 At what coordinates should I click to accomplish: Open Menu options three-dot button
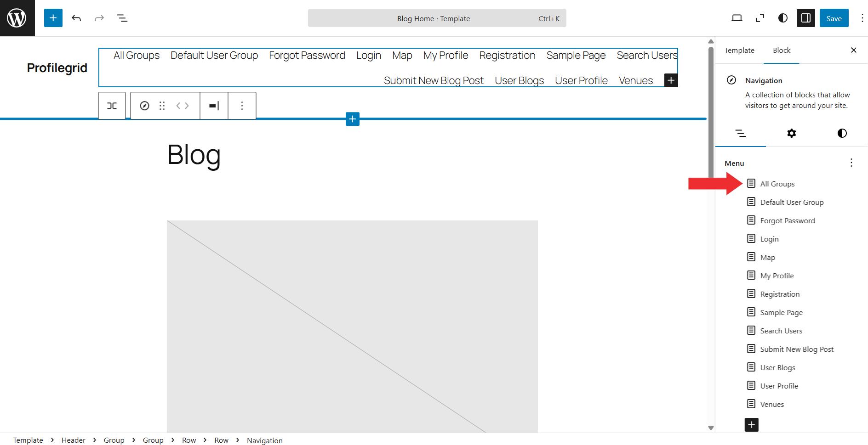pos(851,163)
